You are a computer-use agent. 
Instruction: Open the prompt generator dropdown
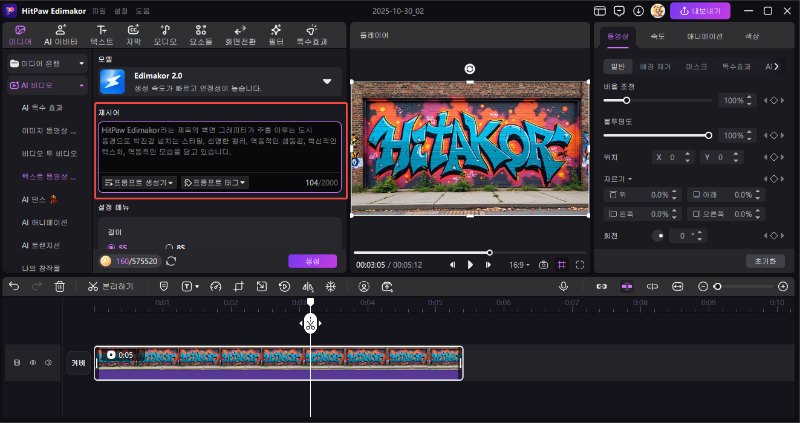pos(139,182)
